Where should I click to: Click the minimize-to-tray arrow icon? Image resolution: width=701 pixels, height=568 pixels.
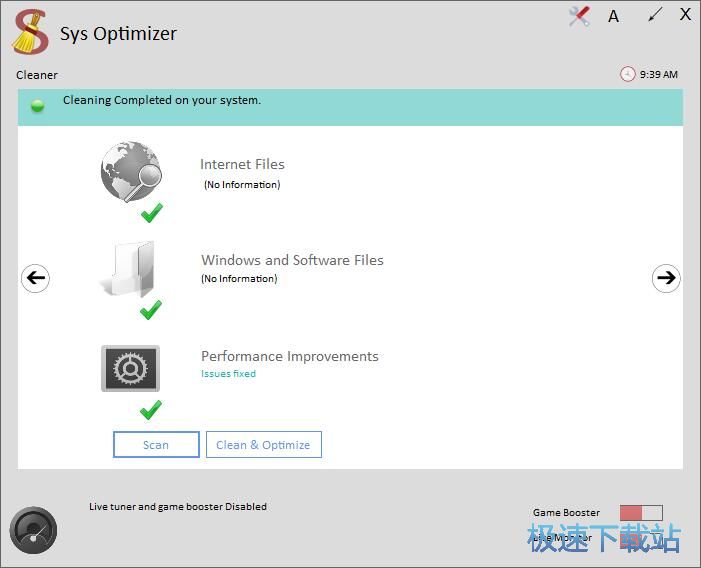(655, 15)
